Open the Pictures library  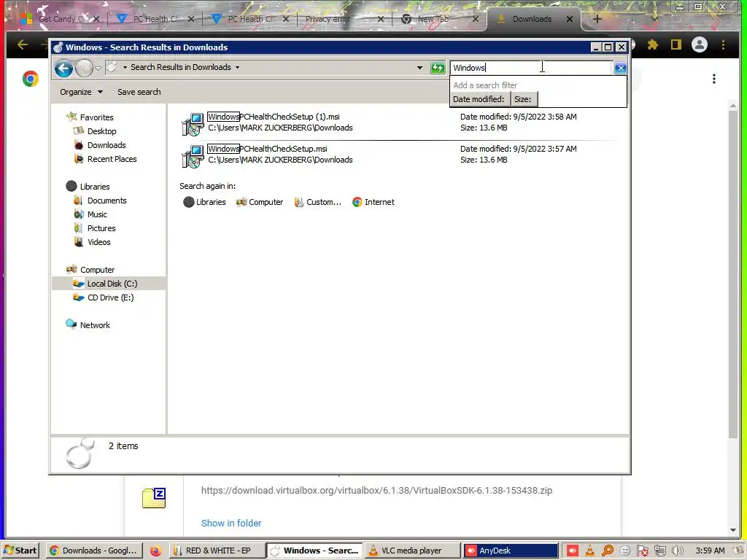[x=101, y=228]
